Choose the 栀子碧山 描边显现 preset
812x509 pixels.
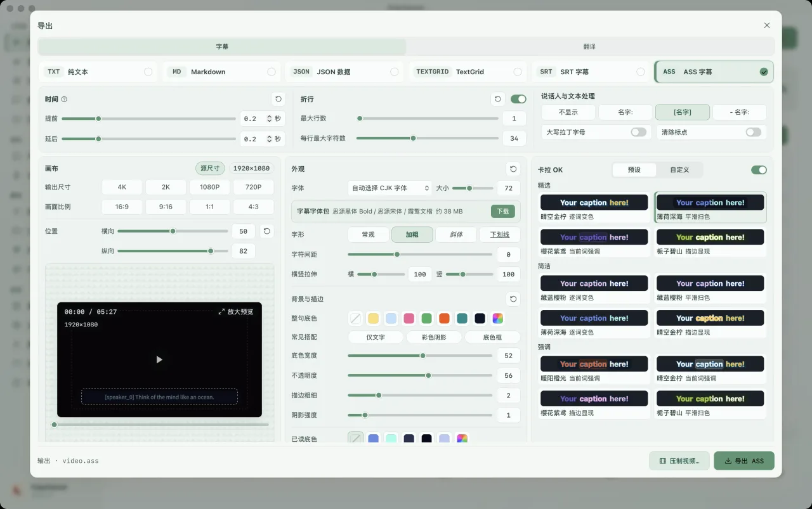[710, 242]
